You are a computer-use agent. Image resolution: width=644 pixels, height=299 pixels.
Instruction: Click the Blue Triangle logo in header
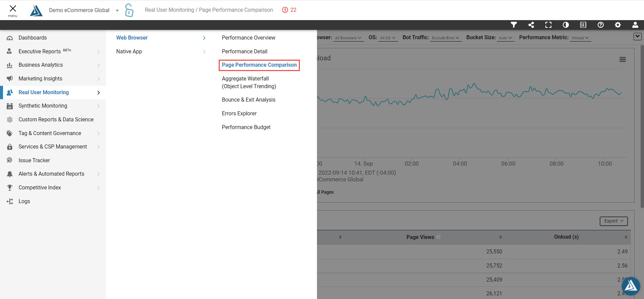tap(36, 10)
